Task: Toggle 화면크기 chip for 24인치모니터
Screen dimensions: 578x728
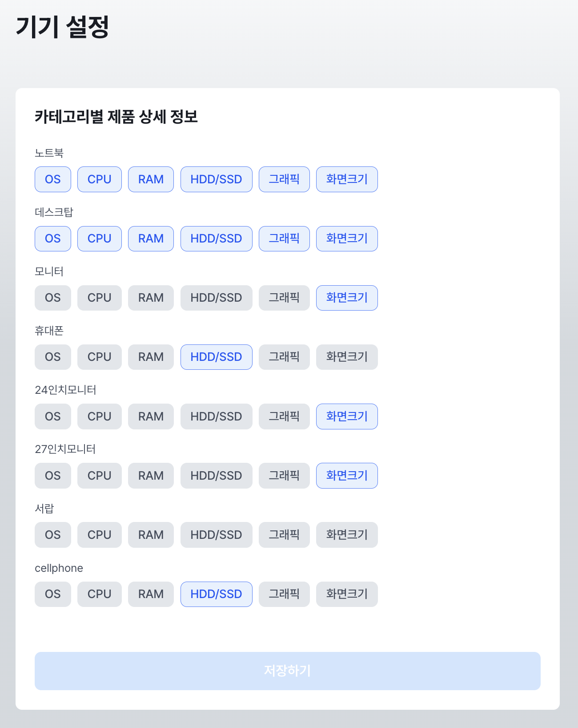Action: [x=347, y=417]
